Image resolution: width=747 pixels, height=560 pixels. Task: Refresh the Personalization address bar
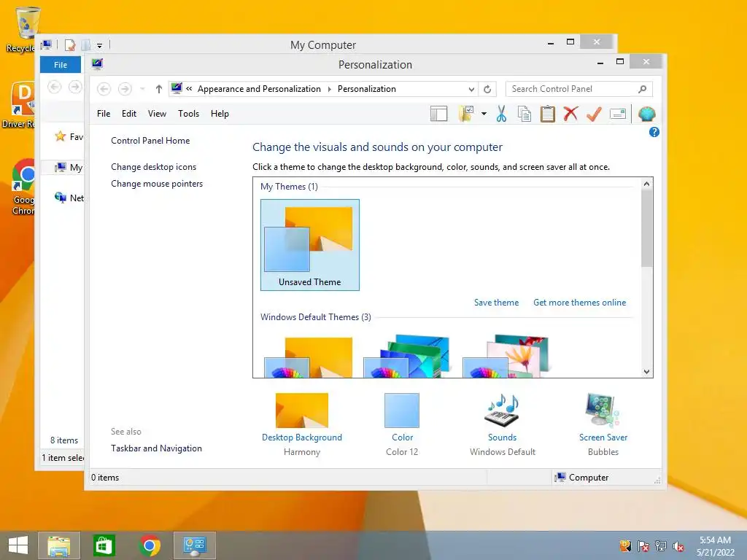(x=487, y=89)
